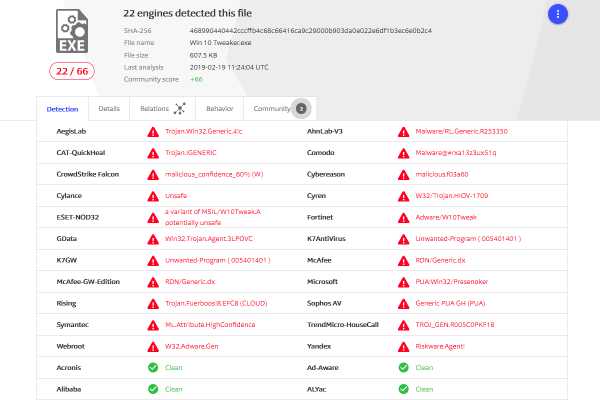This screenshot has height=400, width=600.
Task: Click the Cybereason warning icon
Action: [x=403, y=175]
